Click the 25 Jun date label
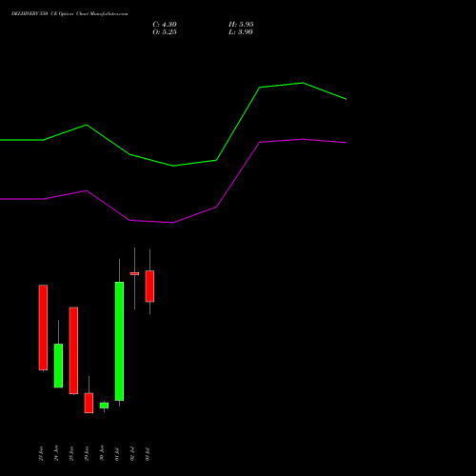This screenshot has width=476, height=476. tap(71, 453)
